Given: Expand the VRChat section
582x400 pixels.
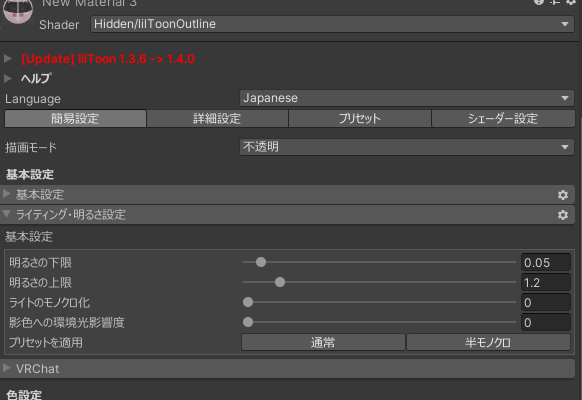Looking at the screenshot, I should click(7, 368).
